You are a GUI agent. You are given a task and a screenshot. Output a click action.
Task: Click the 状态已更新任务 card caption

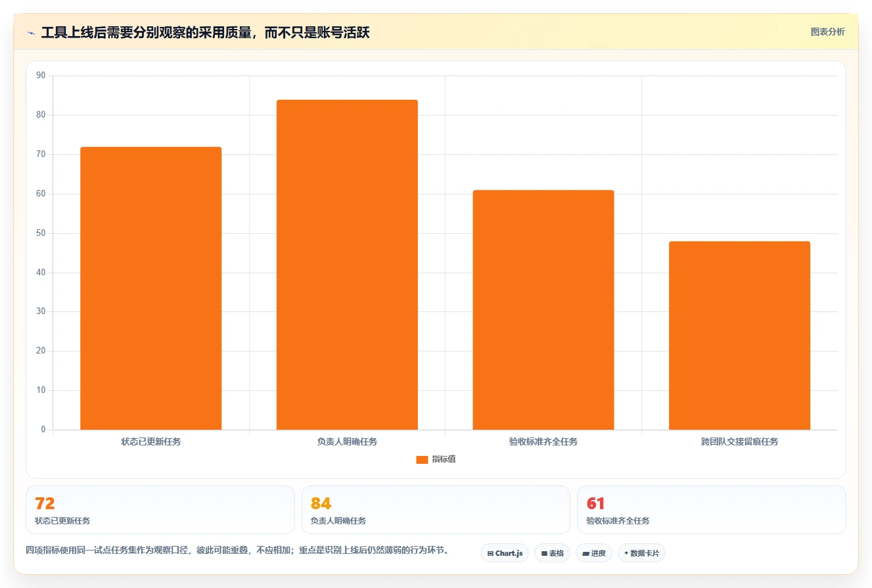62,521
